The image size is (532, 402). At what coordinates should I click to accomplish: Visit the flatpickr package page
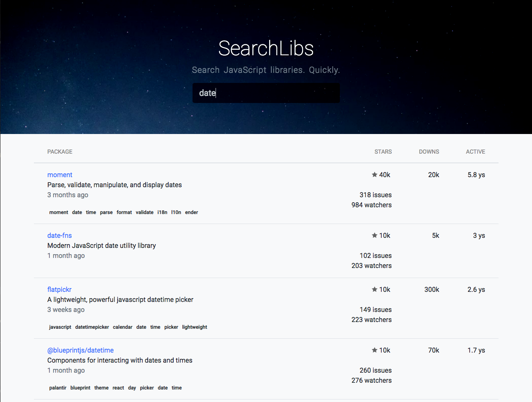(x=59, y=289)
